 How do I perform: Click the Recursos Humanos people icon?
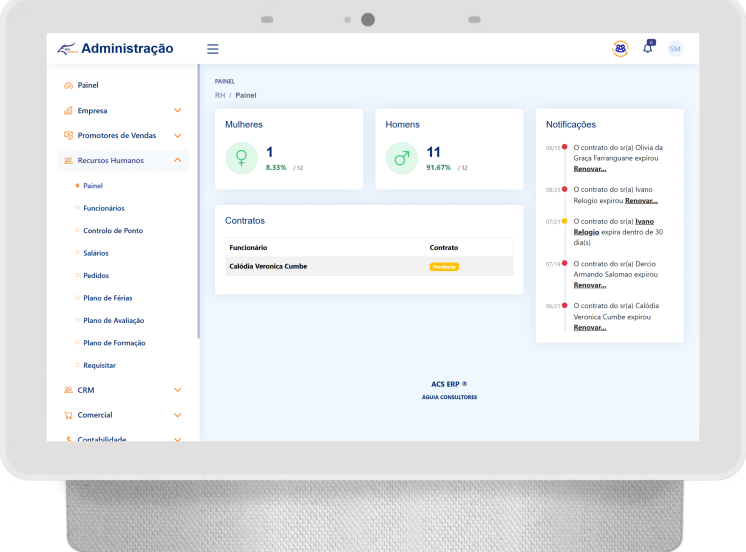(69, 160)
